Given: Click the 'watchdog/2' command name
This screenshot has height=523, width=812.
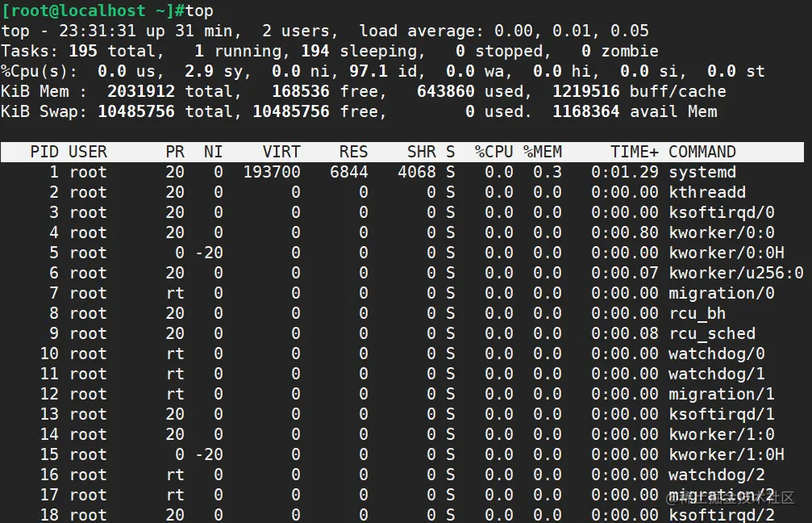Looking at the screenshot, I should point(717,475).
